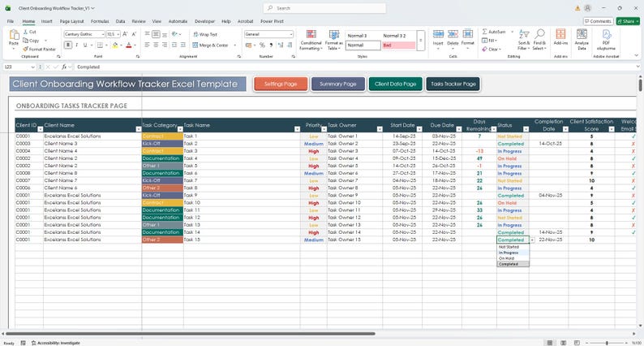Open Sort & Filter menu
The width and height of the screenshot is (644, 346).
524,40
